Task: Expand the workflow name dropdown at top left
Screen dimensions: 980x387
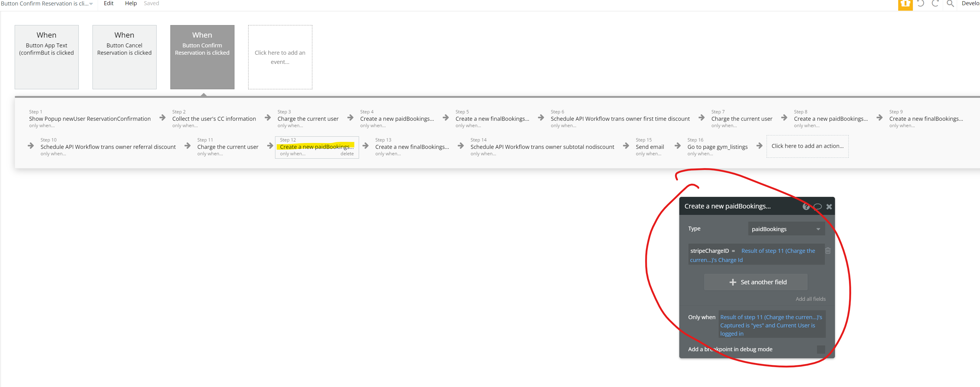Action: tap(91, 4)
